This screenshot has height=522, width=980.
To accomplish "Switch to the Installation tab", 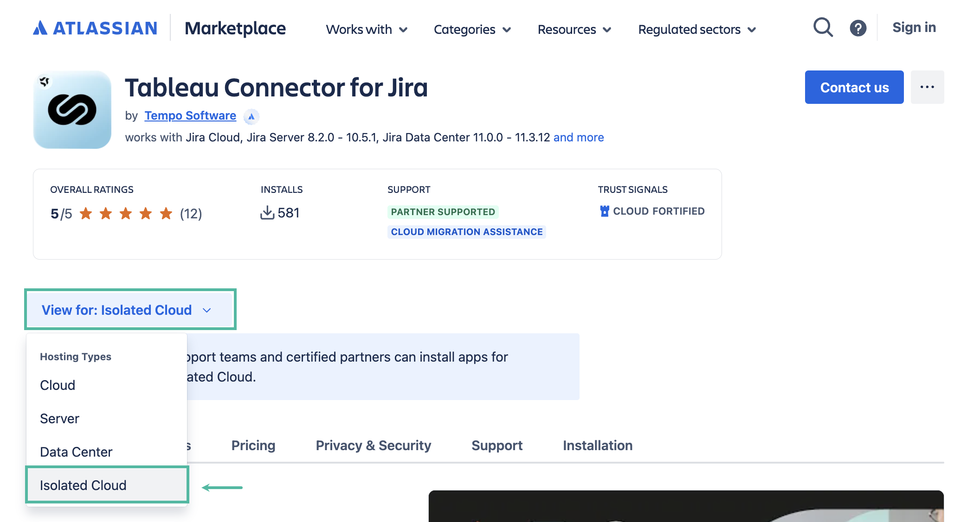I will coord(598,446).
